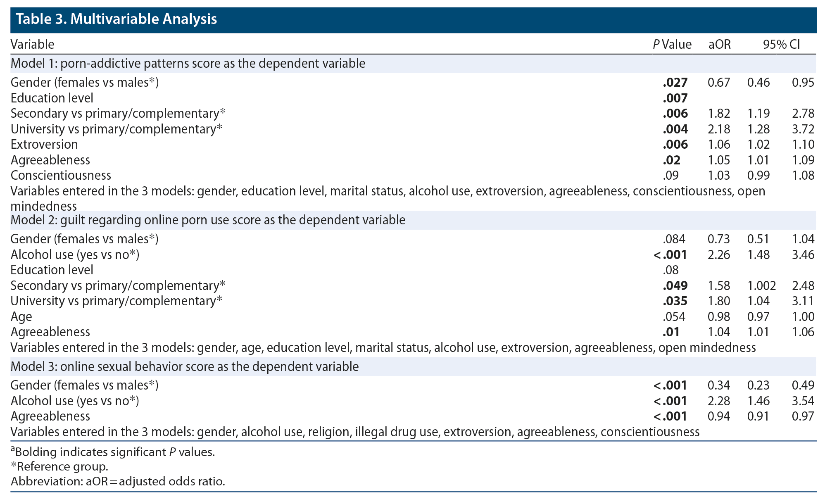Viewport: 825px width, 504px height.
Task: Select the Model 2 section heading row
Action: pos(208,220)
